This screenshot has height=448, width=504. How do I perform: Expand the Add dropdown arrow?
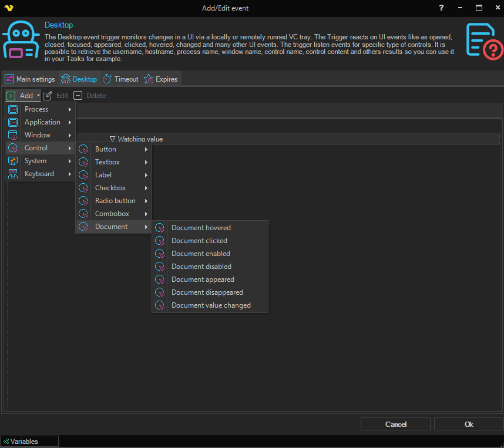click(x=38, y=96)
